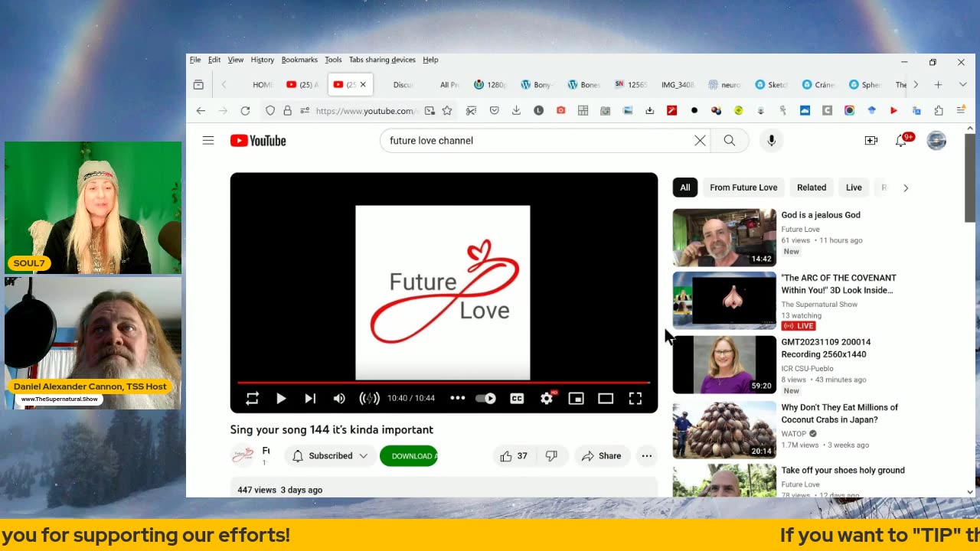Open the Coconut Crabs video thumbnail
This screenshot has width=980, height=551.
coord(724,429)
